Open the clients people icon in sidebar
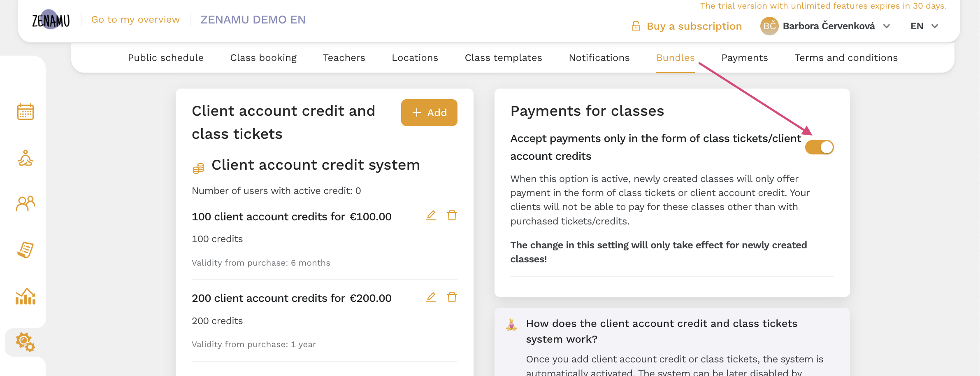 click(x=26, y=203)
